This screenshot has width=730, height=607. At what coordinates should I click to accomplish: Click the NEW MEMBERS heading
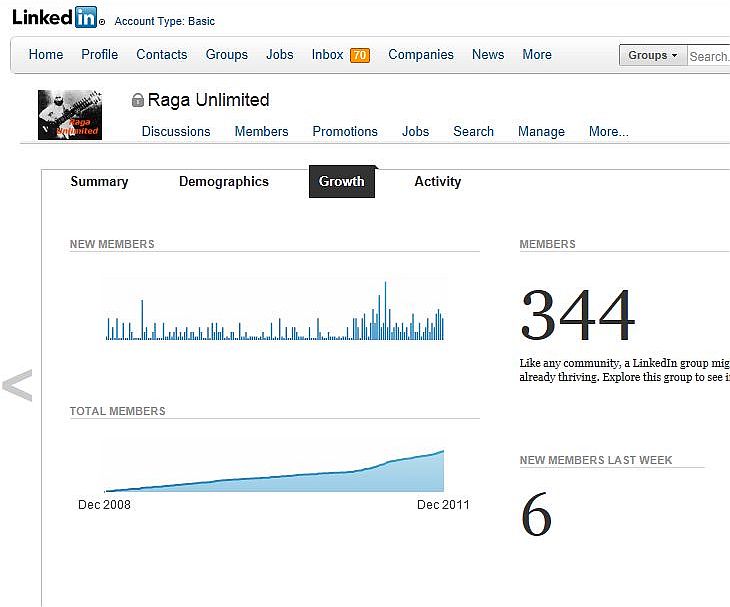tap(112, 244)
